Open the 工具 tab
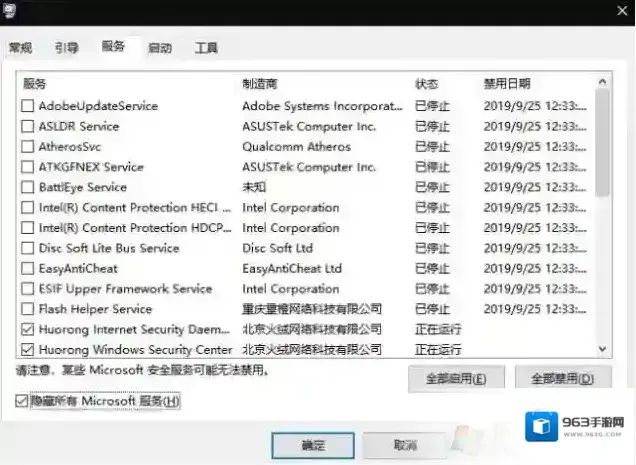Image resolution: width=636 pixels, height=465 pixels. pyautogui.click(x=206, y=48)
